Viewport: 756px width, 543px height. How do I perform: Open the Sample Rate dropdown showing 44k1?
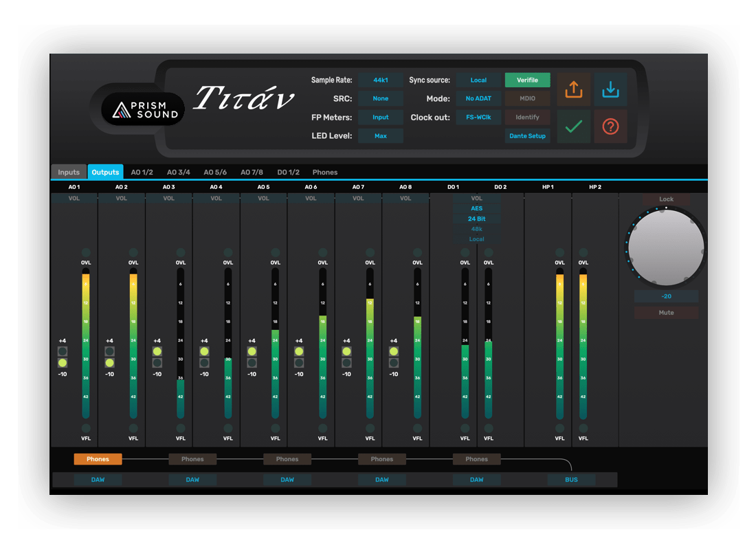click(381, 80)
